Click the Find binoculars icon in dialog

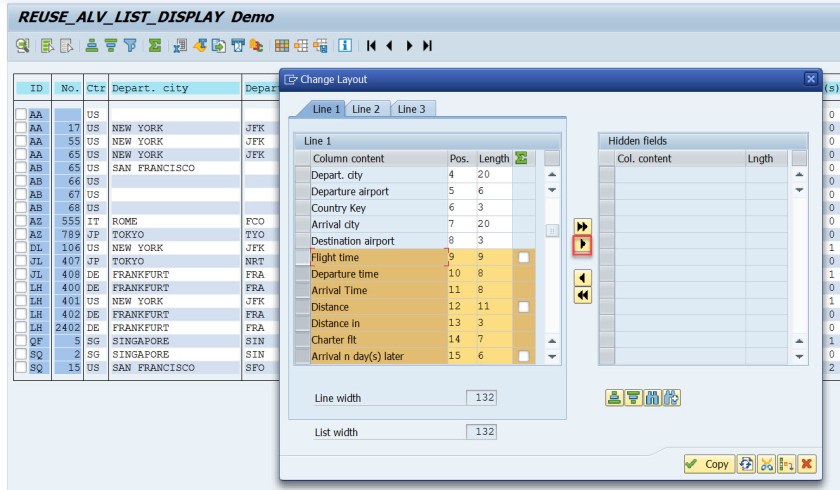coord(652,398)
